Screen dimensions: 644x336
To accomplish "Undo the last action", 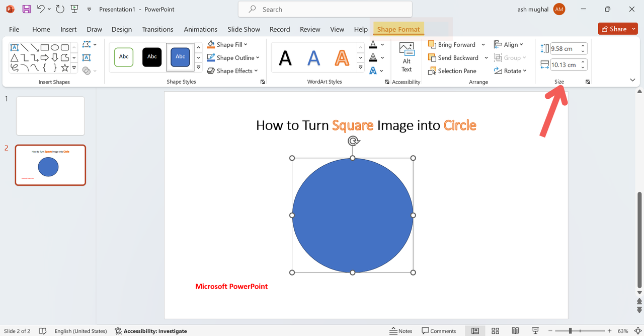I will click(x=41, y=9).
